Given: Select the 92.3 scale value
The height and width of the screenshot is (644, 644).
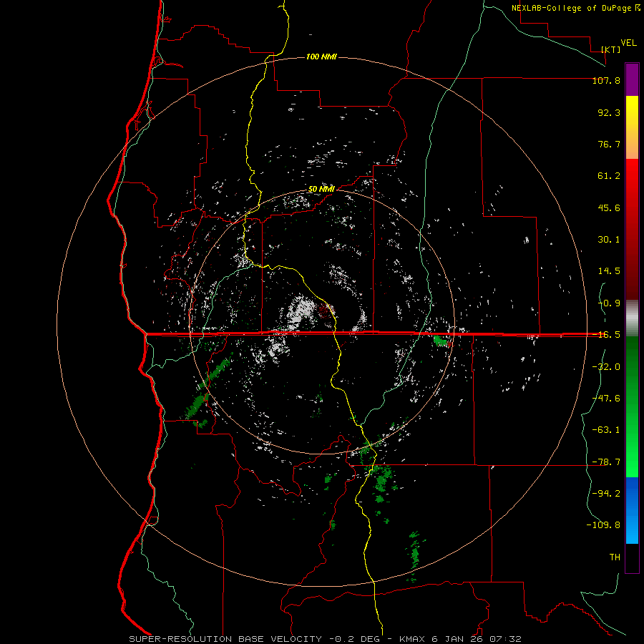Looking at the screenshot, I should [609, 112].
